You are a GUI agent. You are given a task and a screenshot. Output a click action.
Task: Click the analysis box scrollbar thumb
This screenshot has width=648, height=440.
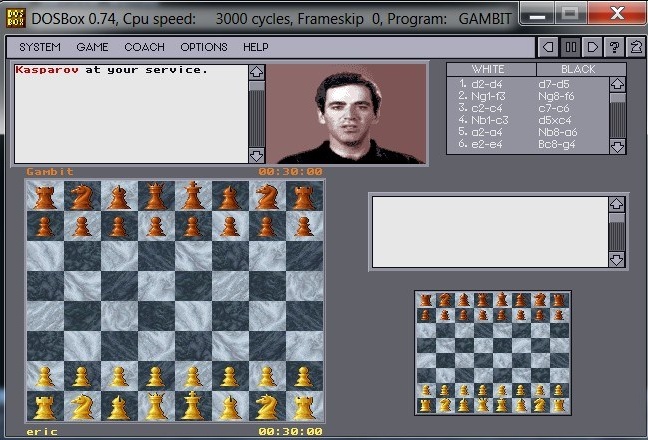click(617, 218)
